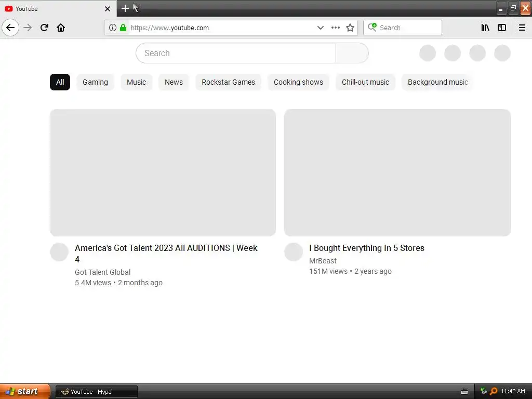
Task: Click '151M views • 2 years ago' text
Action: [x=351, y=271]
